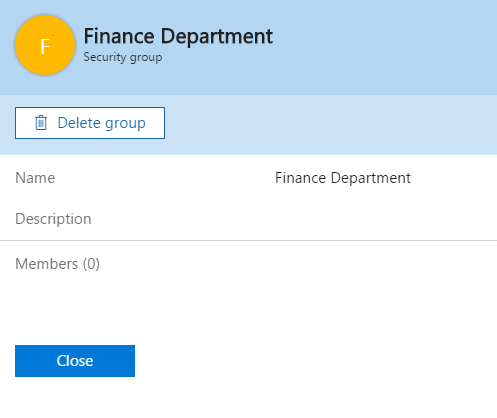Click the Finance Department name value

(343, 178)
